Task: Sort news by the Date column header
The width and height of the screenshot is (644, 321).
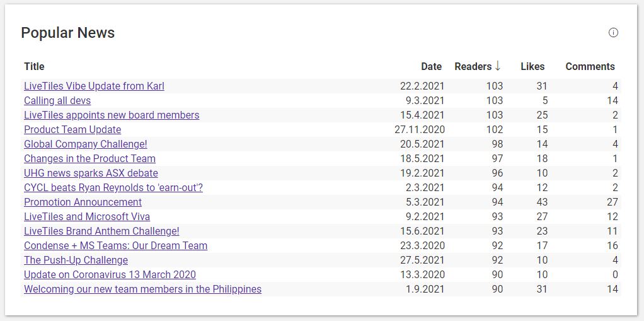Action: pos(431,67)
